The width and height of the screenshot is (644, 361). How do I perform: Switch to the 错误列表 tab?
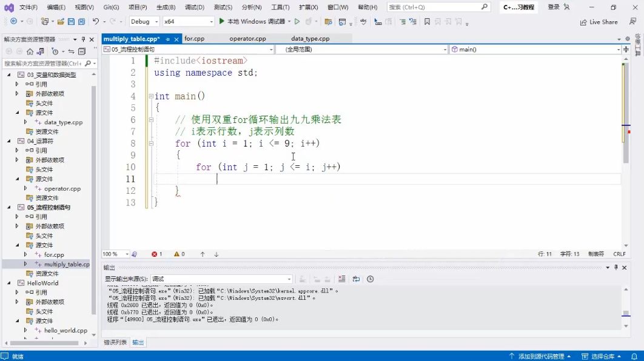[x=115, y=342]
